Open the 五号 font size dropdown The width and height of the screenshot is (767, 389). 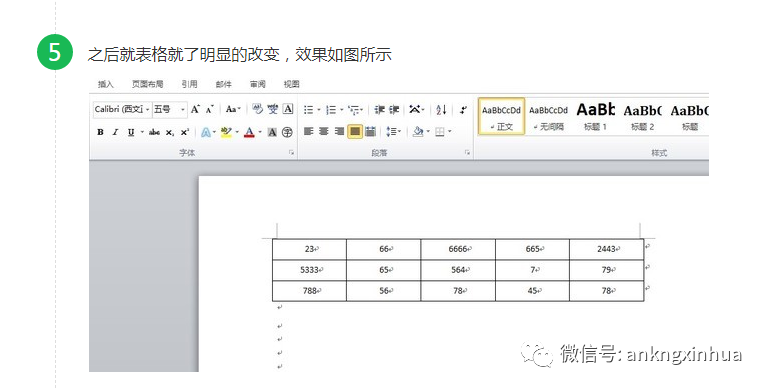click(x=169, y=109)
